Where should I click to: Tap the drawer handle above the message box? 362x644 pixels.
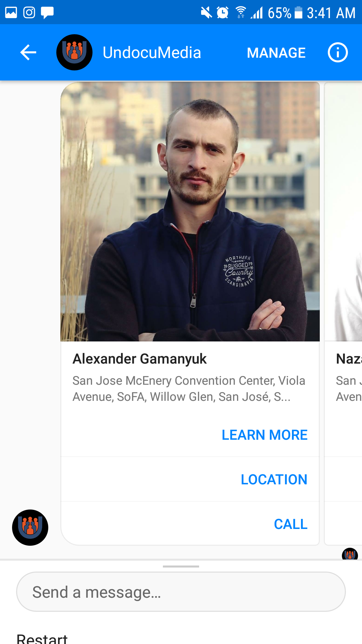(x=181, y=567)
